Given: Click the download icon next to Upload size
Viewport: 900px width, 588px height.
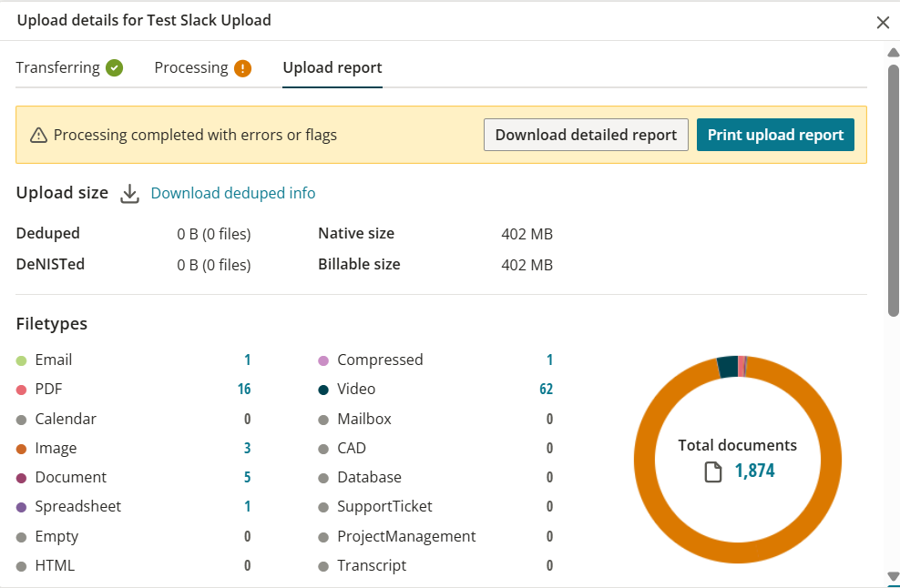Looking at the screenshot, I should [129, 193].
